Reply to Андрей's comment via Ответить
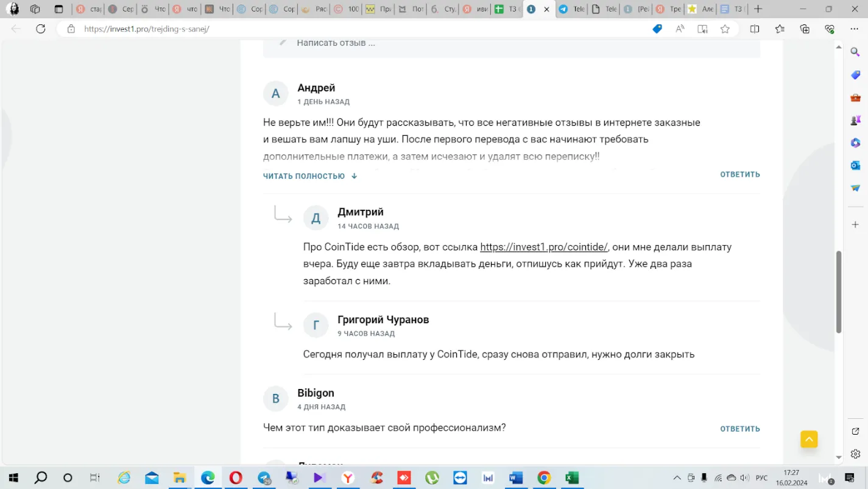 click(740, 174)
